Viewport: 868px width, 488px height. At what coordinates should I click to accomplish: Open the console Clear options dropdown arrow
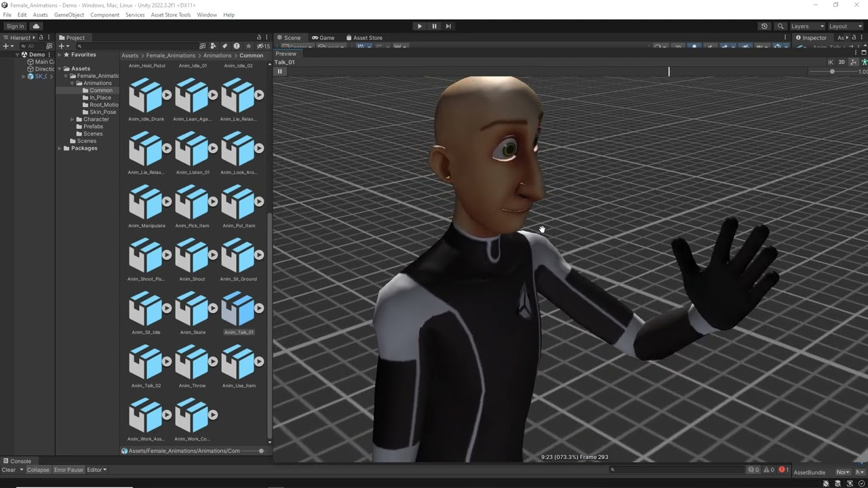click(x=21, y=470)
